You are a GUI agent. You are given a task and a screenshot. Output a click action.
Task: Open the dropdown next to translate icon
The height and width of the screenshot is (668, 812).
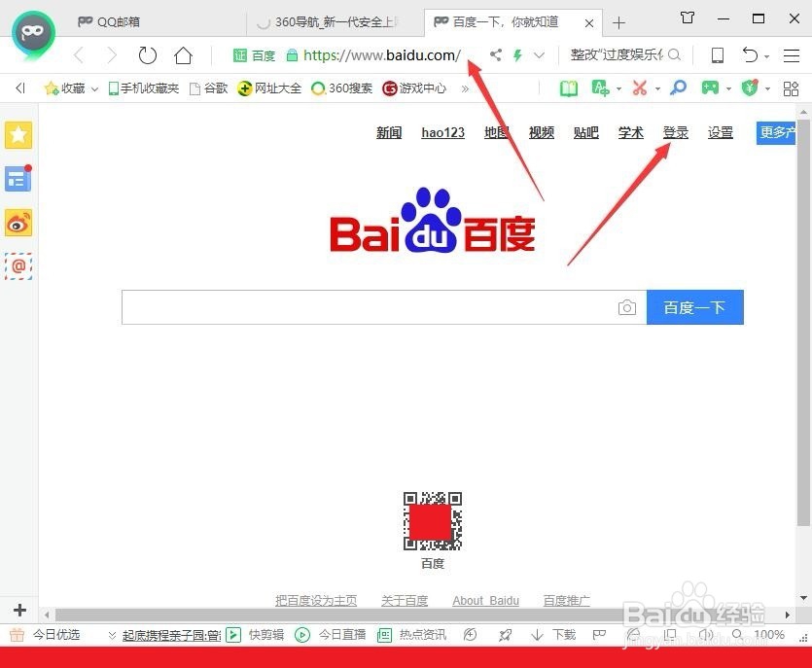click(618, 89)
